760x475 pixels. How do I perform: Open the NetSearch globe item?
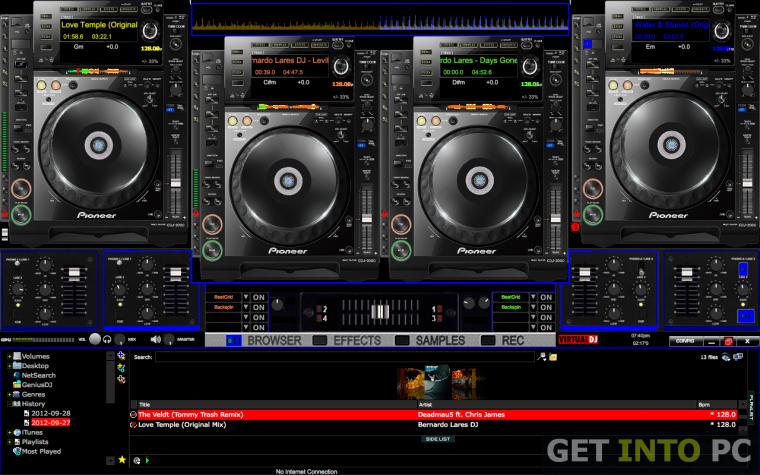pos(34,375)
